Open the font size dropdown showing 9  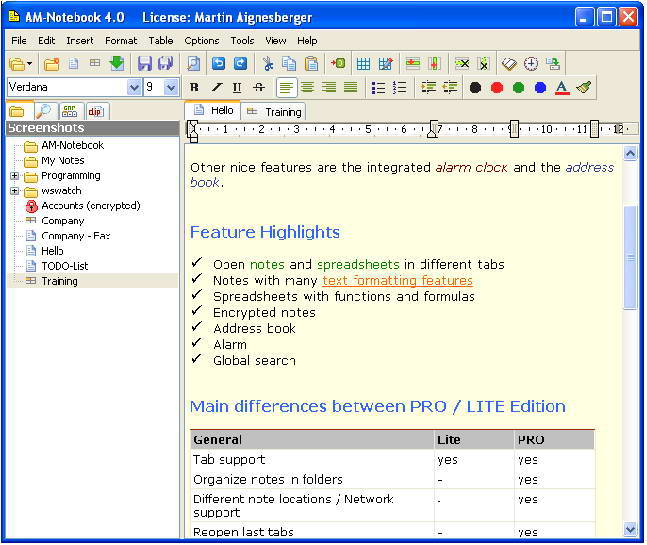pos(170,87)
